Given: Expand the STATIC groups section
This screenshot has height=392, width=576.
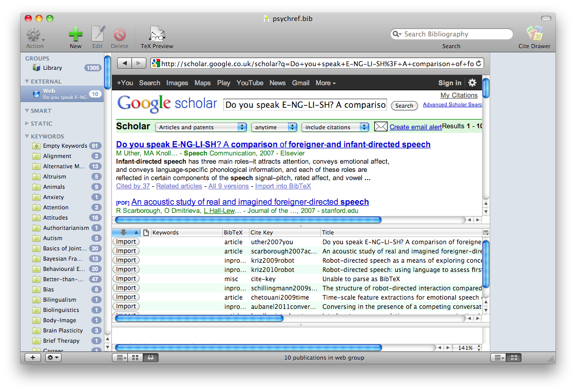Looking at the screenshot, I should pyautogui.click(x=27, y=124).
